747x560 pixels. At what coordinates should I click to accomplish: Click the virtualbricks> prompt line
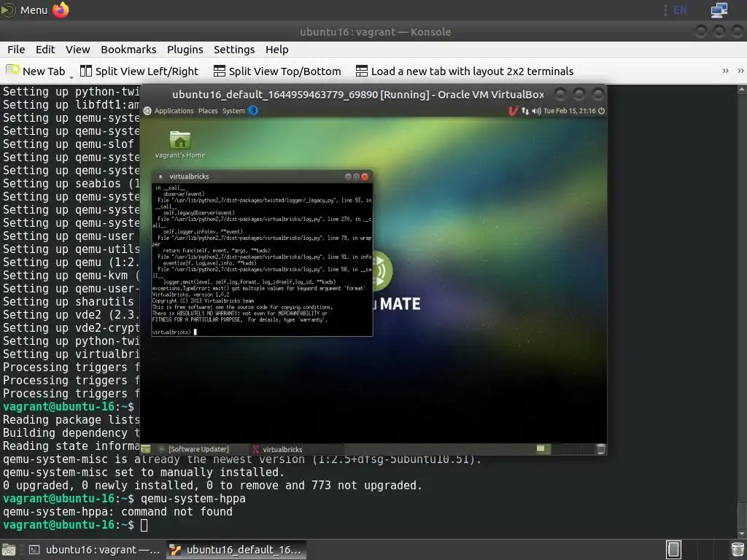tap(174, 332)
